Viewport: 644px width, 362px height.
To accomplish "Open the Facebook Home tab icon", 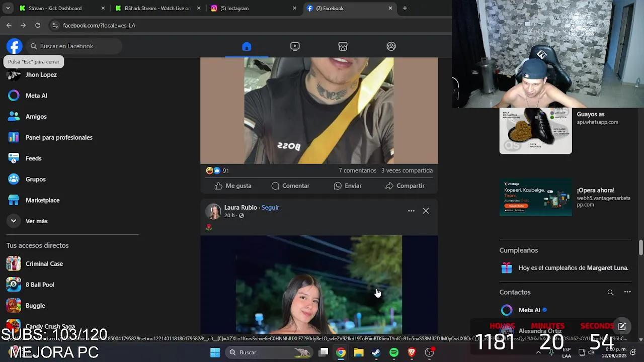I will [x=247, y=46].
